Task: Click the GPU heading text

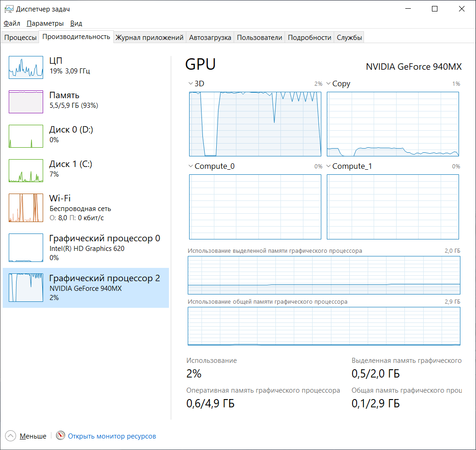Action: point(200,64)
